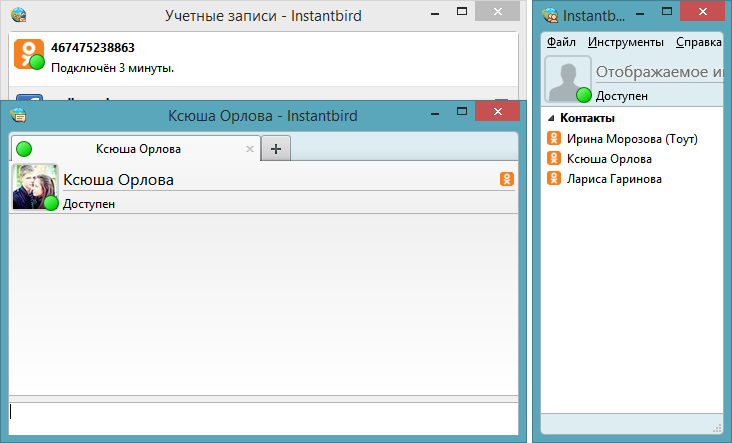Click the 'Контакты' group label
Screen dimensions: 732x443
[587, 118]
